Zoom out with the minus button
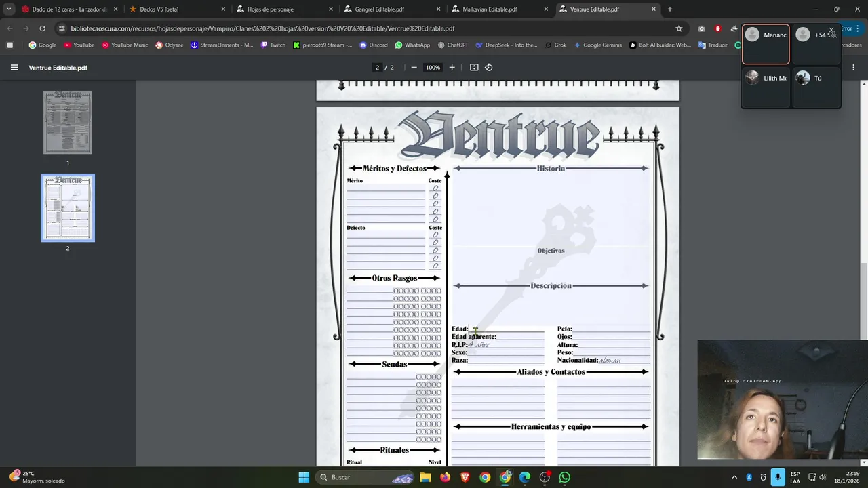This screenshot has width=868, height=488. click(414, 68)
